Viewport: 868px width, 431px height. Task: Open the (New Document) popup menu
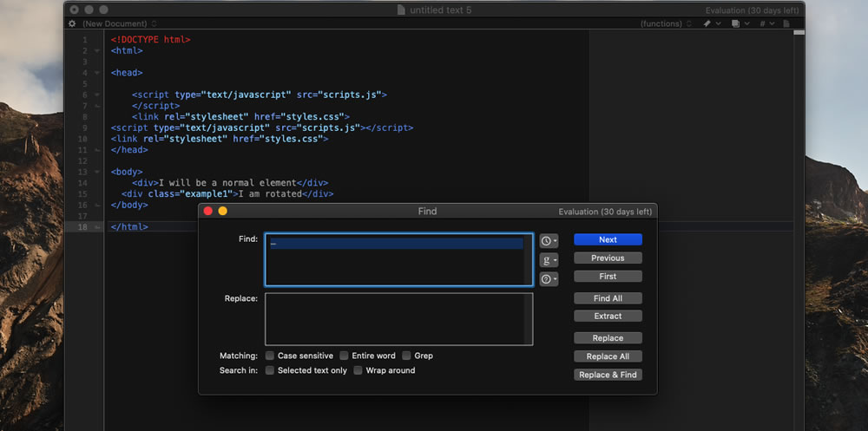coord(120,23)
